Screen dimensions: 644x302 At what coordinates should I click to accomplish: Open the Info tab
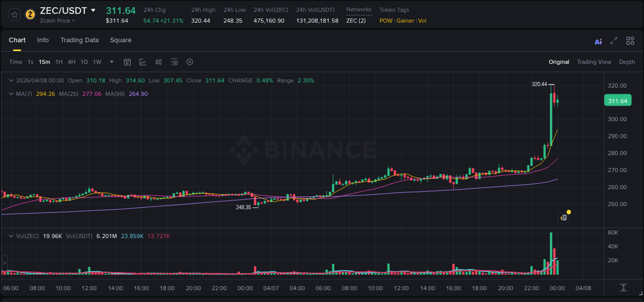(x=43, y=40)
